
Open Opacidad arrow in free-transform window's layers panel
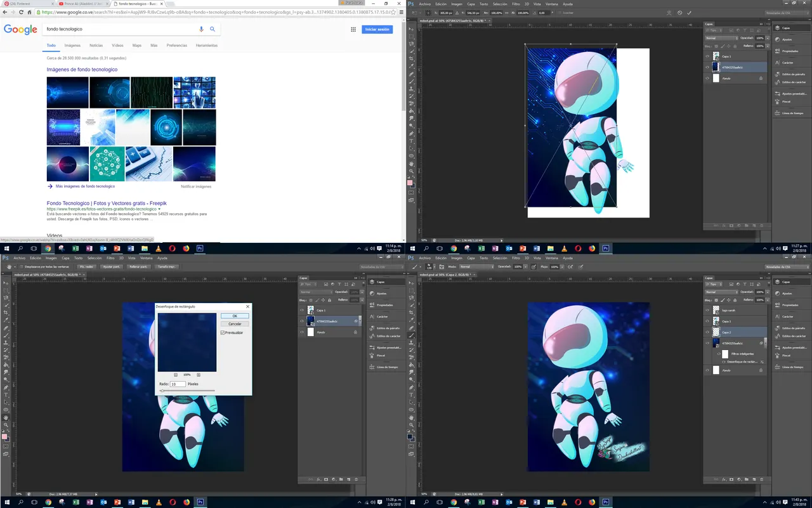767,38
